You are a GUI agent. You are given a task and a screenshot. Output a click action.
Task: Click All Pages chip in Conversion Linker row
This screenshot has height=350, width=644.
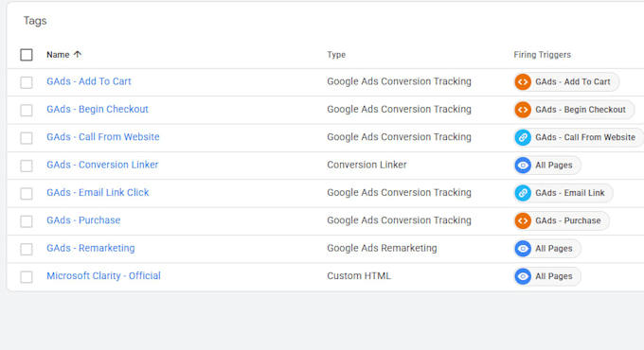(x=547, y=166)
